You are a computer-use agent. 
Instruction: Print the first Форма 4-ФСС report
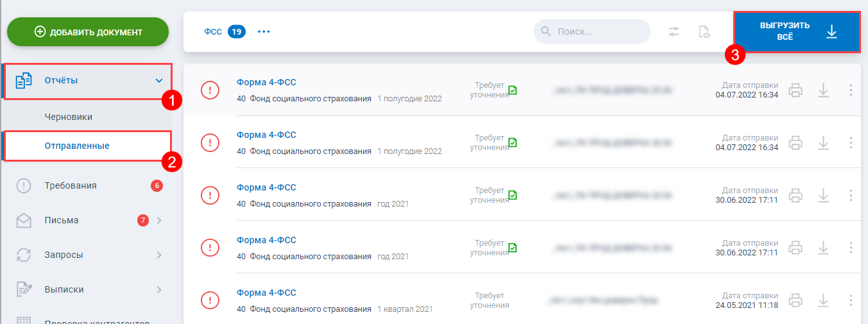(796, 90)
